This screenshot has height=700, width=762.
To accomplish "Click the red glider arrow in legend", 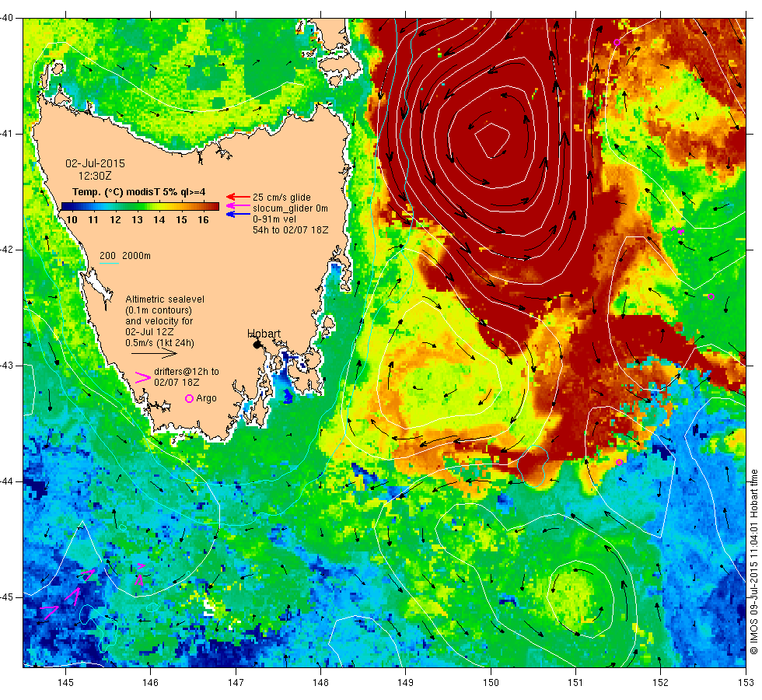I will 238,197.
